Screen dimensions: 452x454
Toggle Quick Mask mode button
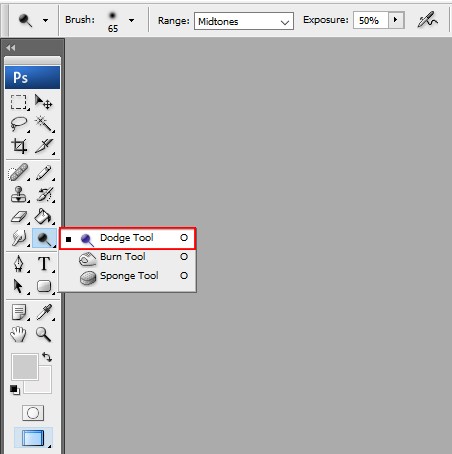click(x=33, y=413)
